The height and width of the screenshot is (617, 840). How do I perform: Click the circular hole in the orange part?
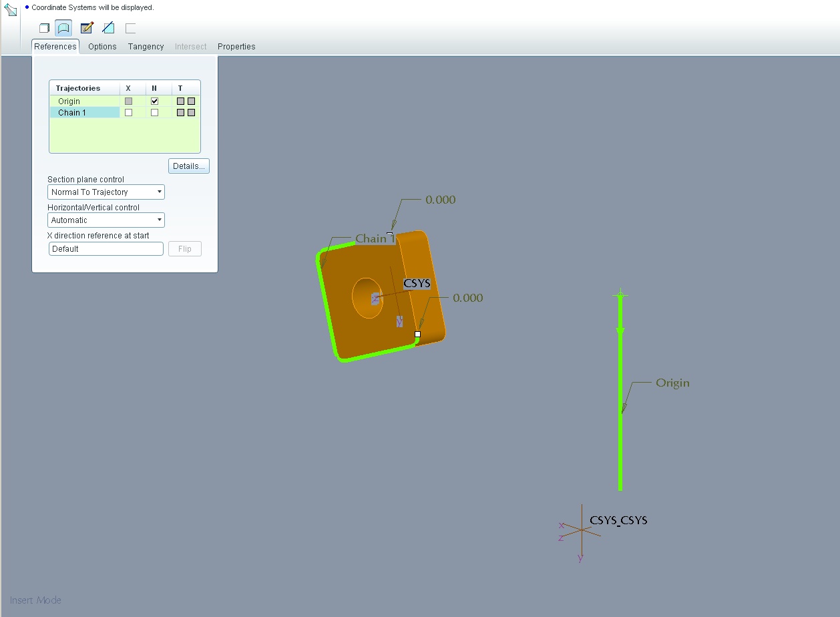(368, 298)
